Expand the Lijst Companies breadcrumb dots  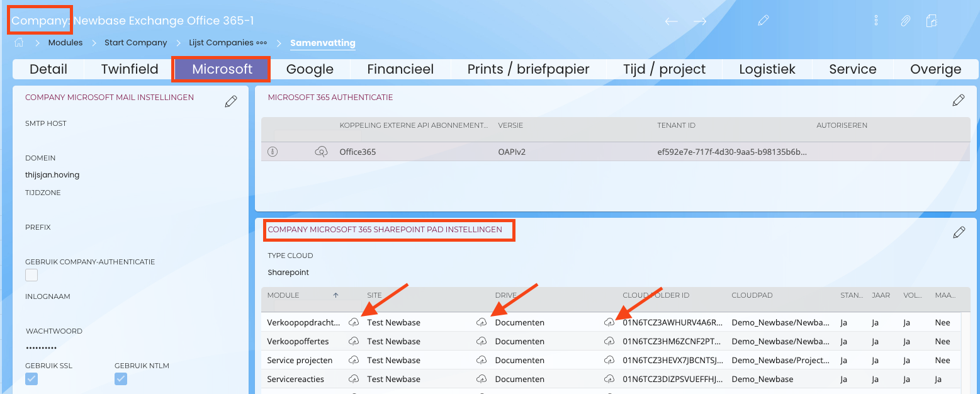[261, 43]
